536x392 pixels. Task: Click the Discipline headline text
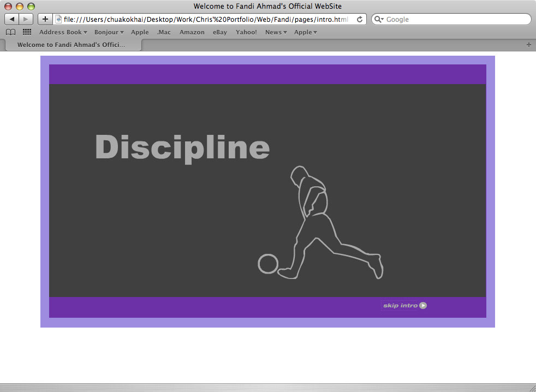tap(182, 149)
